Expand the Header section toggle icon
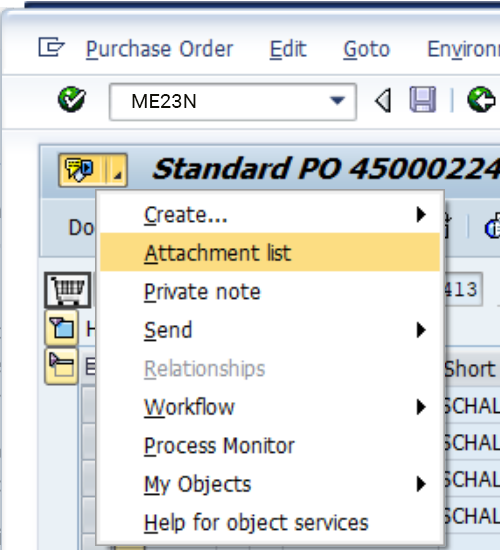500x550 pixels. click(61, 328)
